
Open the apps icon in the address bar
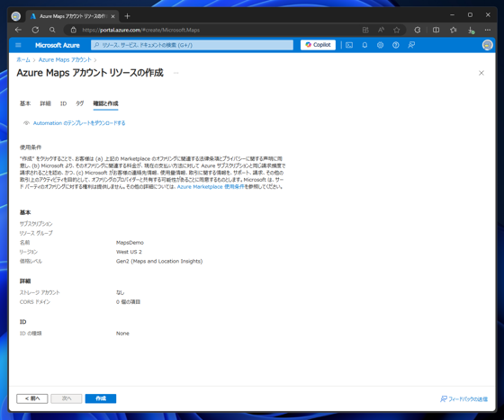pyautogui.click(x=365, y=30)
